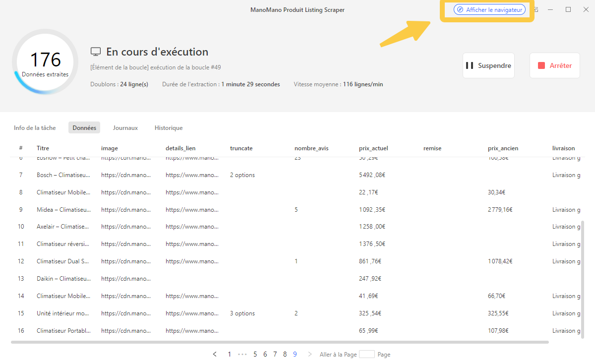Click the price 247,92€ in the Daikin row

pyautogui.click(x=370, y=279)
